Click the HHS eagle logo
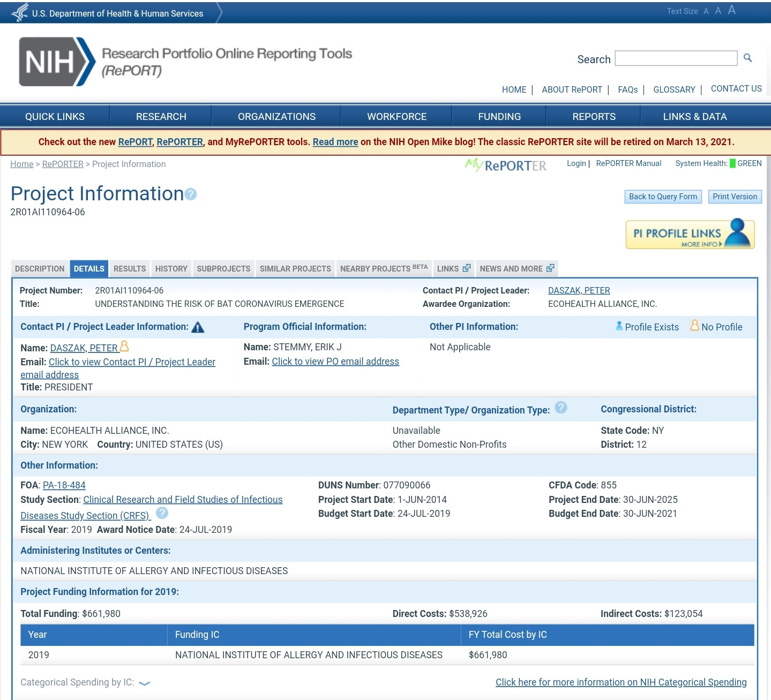This screenshot has height=700, width=771. tap(20, 12)
